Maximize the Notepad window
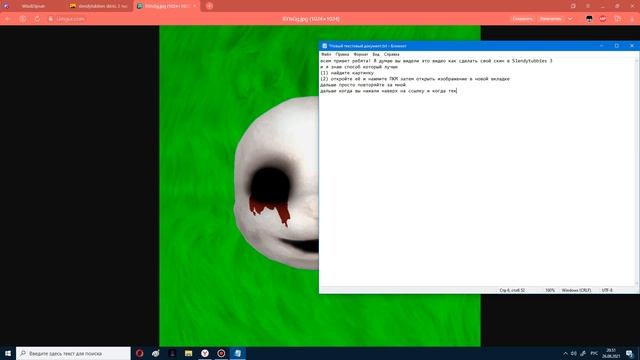Viewport: 640px width, 360px height. [x=616, y=46]
